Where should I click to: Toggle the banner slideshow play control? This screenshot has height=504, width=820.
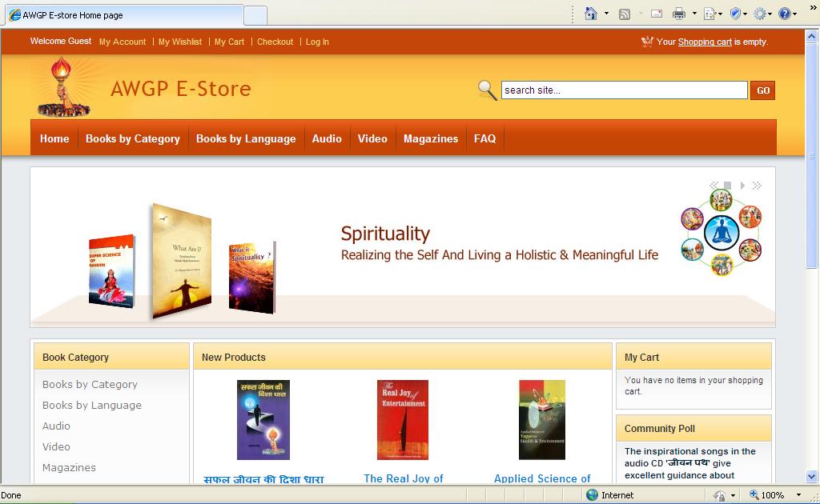(x=743, y=186)
